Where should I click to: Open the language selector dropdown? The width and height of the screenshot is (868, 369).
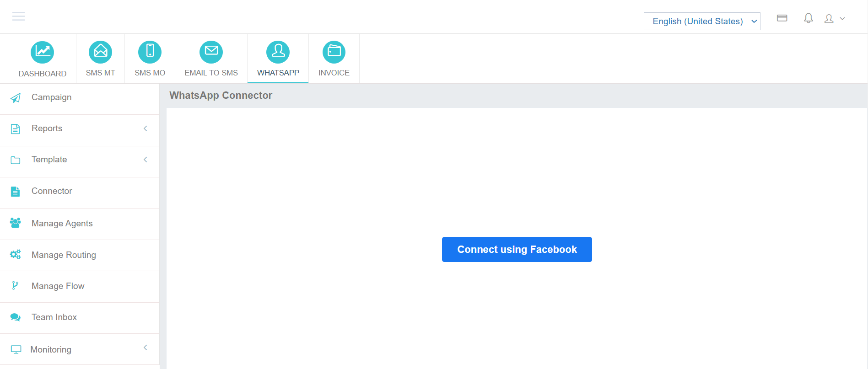pos(702,21)
